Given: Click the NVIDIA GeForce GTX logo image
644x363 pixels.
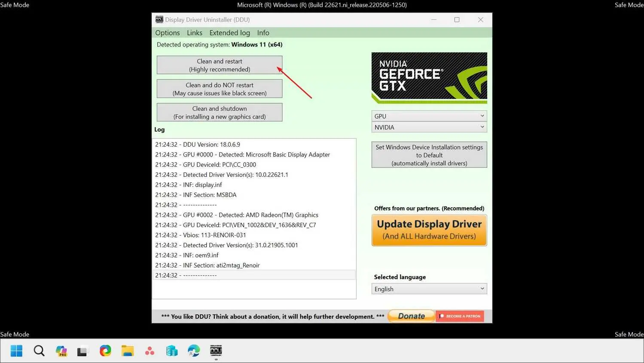Looking at the screenshot, I should [x=429, y=78].
